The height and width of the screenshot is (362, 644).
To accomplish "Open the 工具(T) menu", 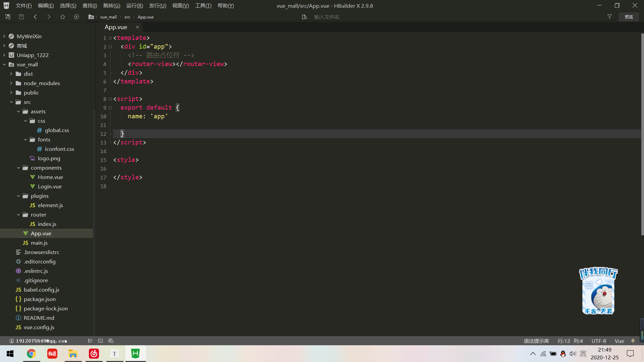I will tap(203, 6).
